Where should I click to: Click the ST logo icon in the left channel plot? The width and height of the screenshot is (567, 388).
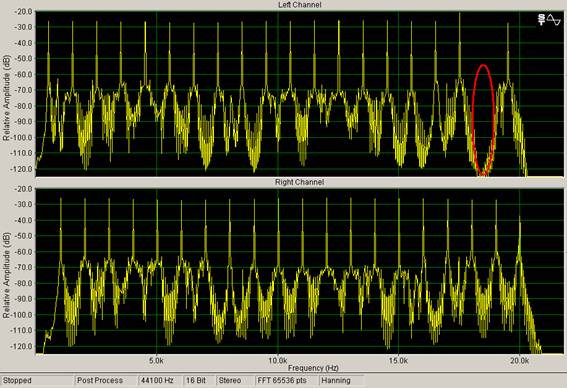541,20
